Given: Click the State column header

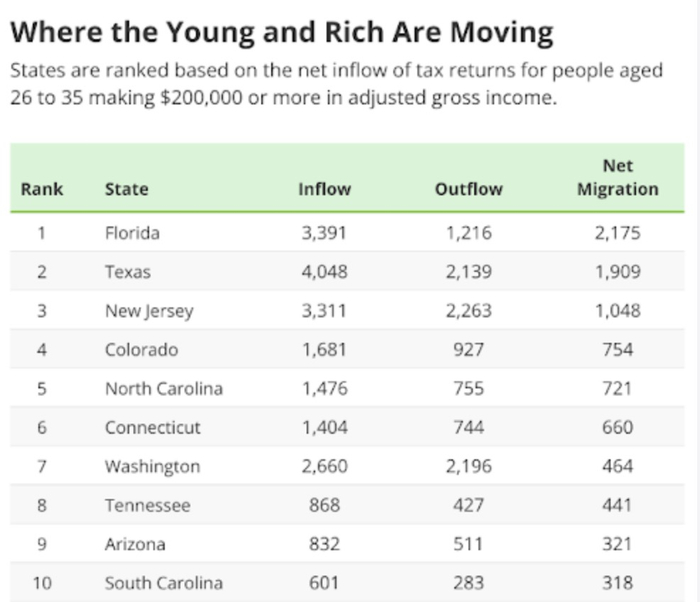Looking at the screenshot, I should click(x=126, y=189).
